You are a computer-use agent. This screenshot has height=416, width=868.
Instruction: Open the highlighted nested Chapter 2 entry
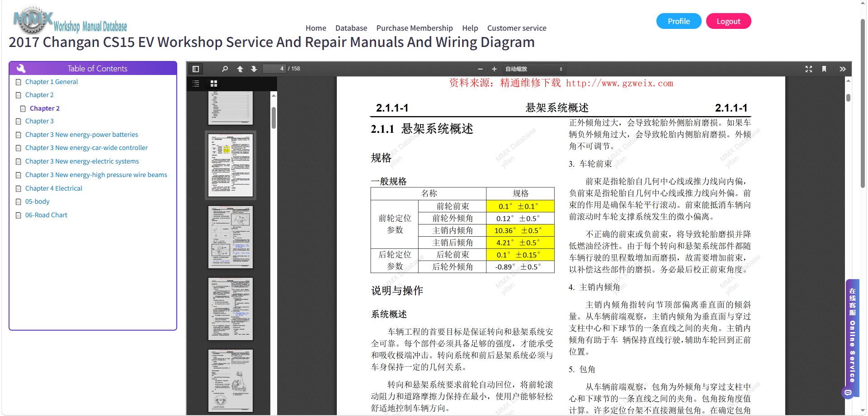45,108
